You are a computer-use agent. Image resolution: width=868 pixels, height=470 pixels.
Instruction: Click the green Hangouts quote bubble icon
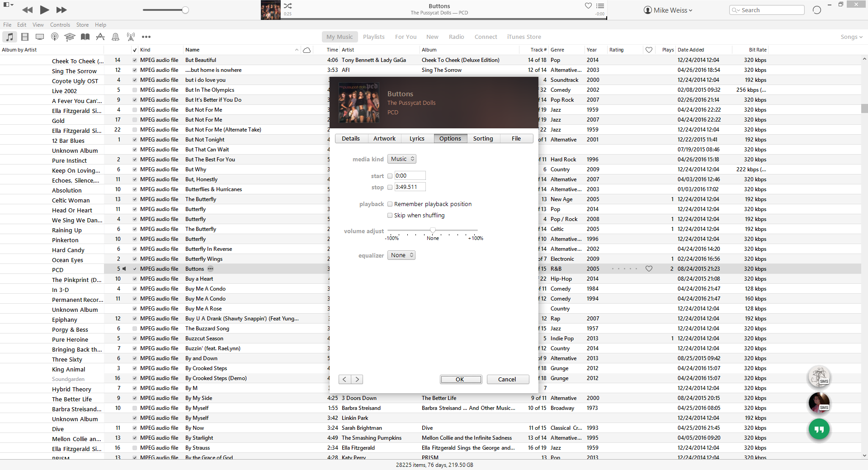(819, 429)
